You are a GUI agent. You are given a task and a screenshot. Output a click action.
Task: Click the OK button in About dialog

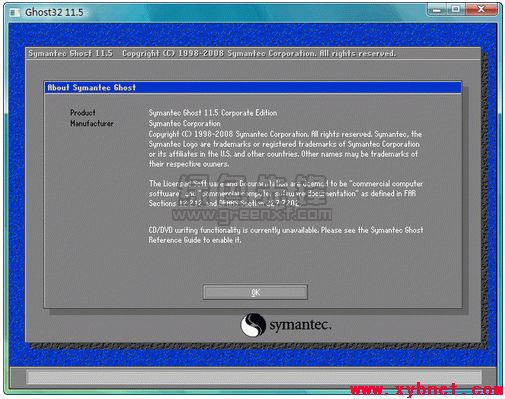255,292
